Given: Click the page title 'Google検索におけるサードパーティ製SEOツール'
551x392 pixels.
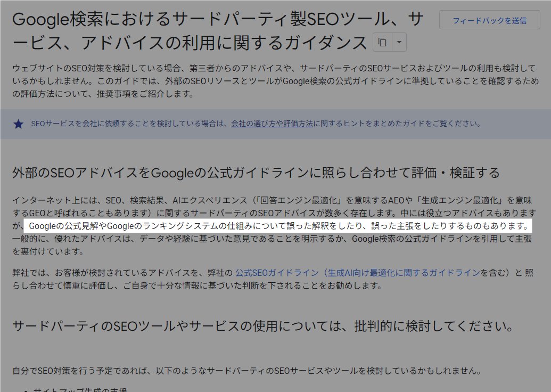Looking at the screenshot, I should click(218, 31).
